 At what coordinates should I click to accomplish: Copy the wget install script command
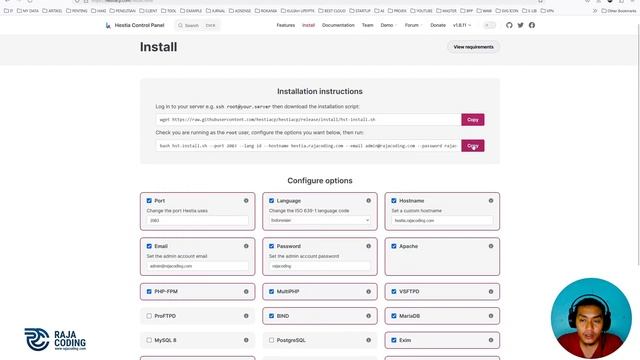(473, 120)
